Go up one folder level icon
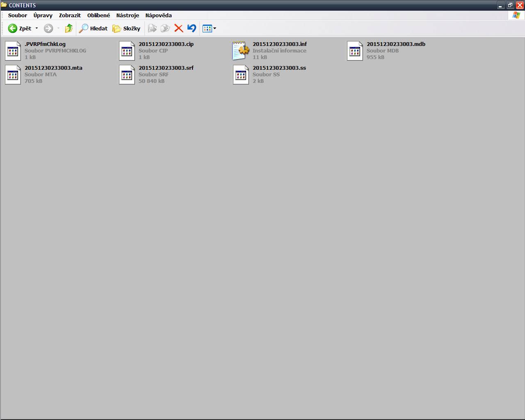The width and height of the screenshot is (525, 420). 69,28
